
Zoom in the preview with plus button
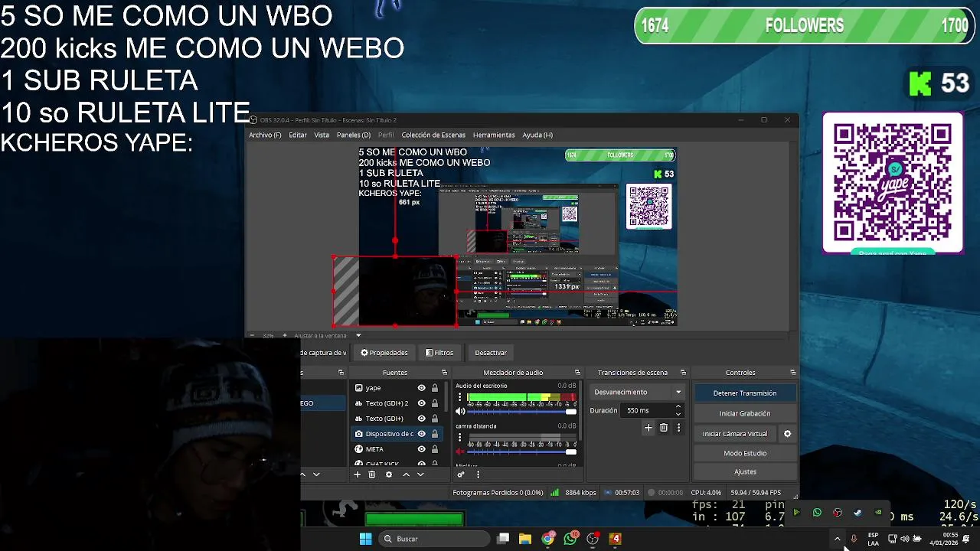pos(285,335)
